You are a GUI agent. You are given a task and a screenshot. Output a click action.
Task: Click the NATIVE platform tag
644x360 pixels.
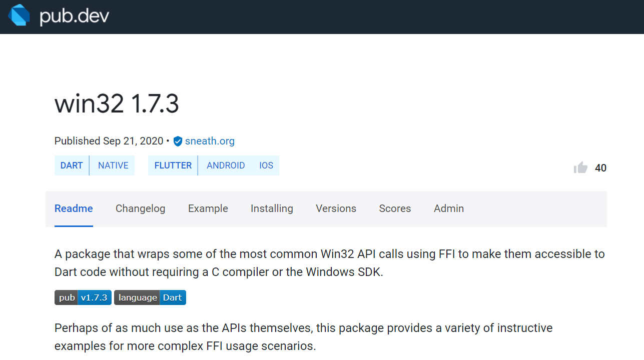coord(113,165)
